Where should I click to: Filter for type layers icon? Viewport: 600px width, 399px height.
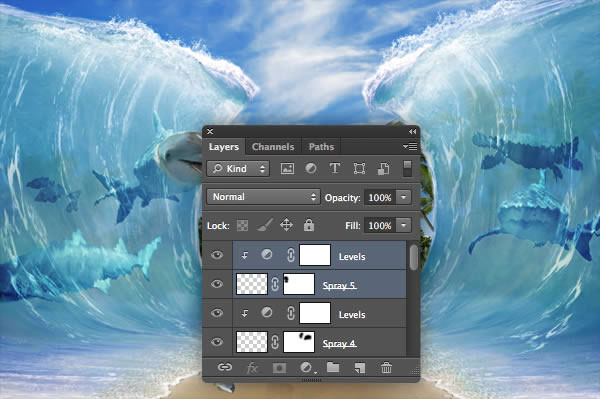[x=335, y=168]
